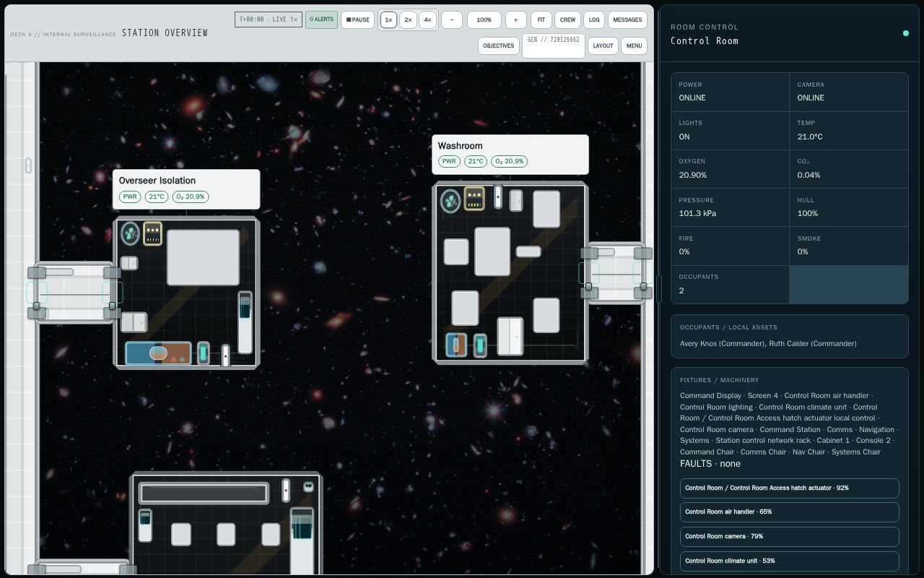Open the MENU dropdown

coord(634,46)
